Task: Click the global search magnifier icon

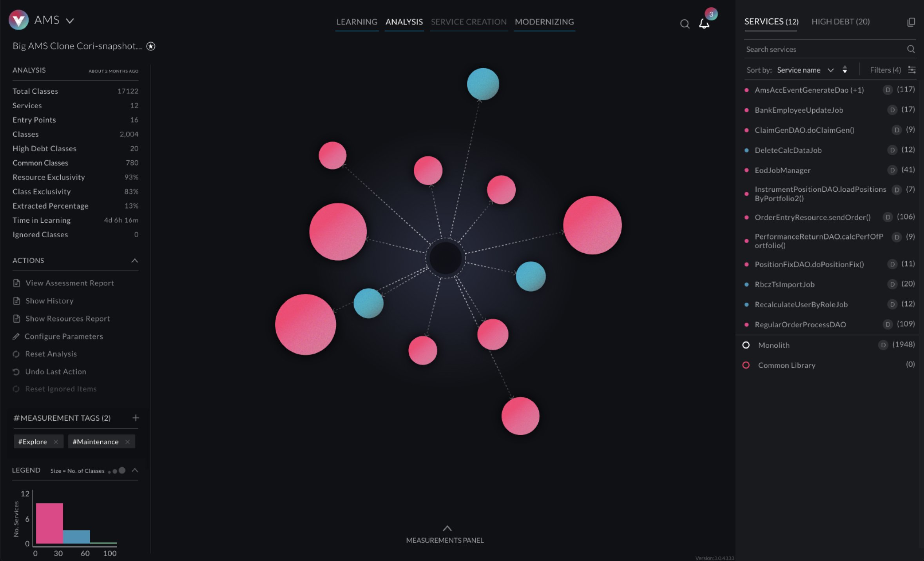Action: tap(685, 24)
